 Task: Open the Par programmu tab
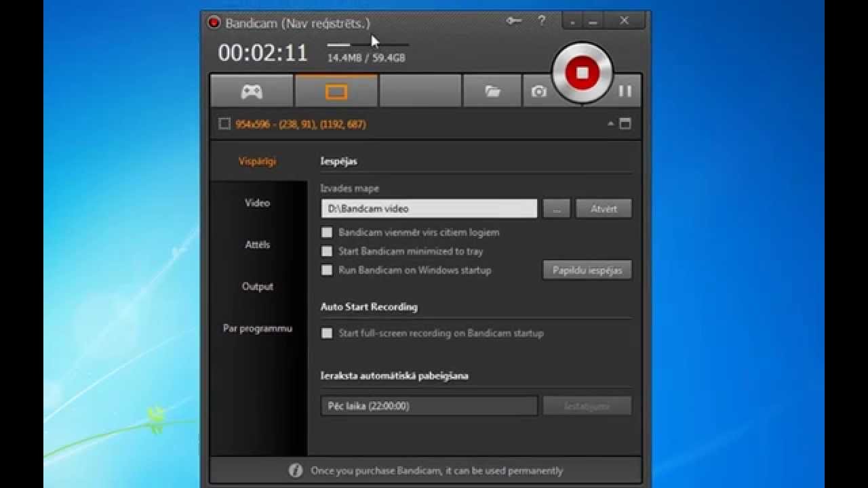pyautogui.click(x=258, y=329)
